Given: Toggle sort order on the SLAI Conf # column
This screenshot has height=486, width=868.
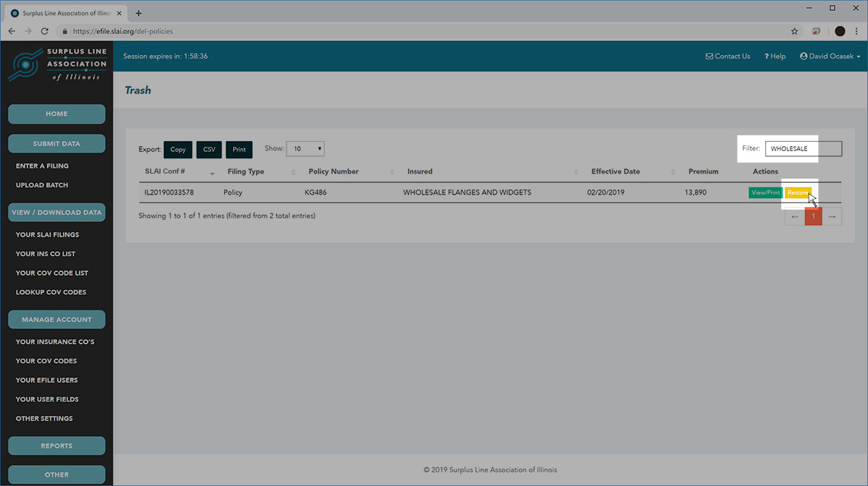Looking at the screenshot, I should point(211,174).
